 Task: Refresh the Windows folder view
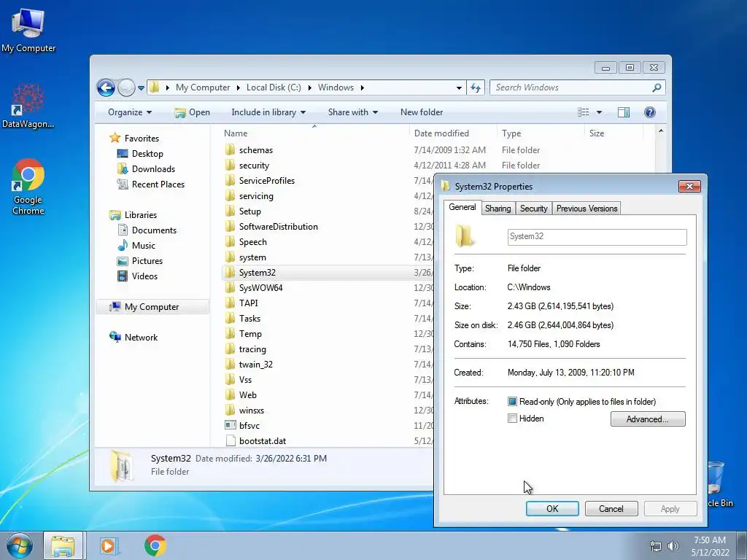(x=476, y=87)
